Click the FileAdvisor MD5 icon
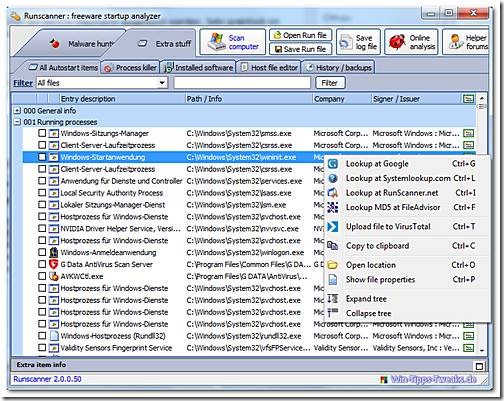This screenshot has height=401, width=504. pyautogui.click(x=333, y=207)
